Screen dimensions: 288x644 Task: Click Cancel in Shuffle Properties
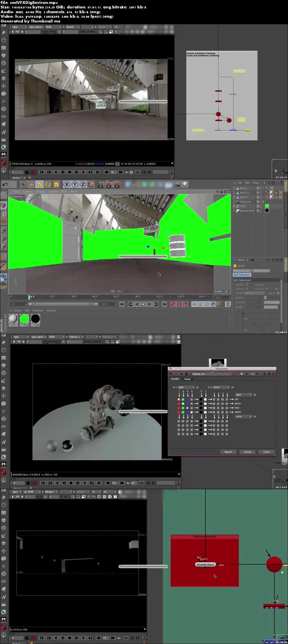pyautogui.click(x=247, y=452)
